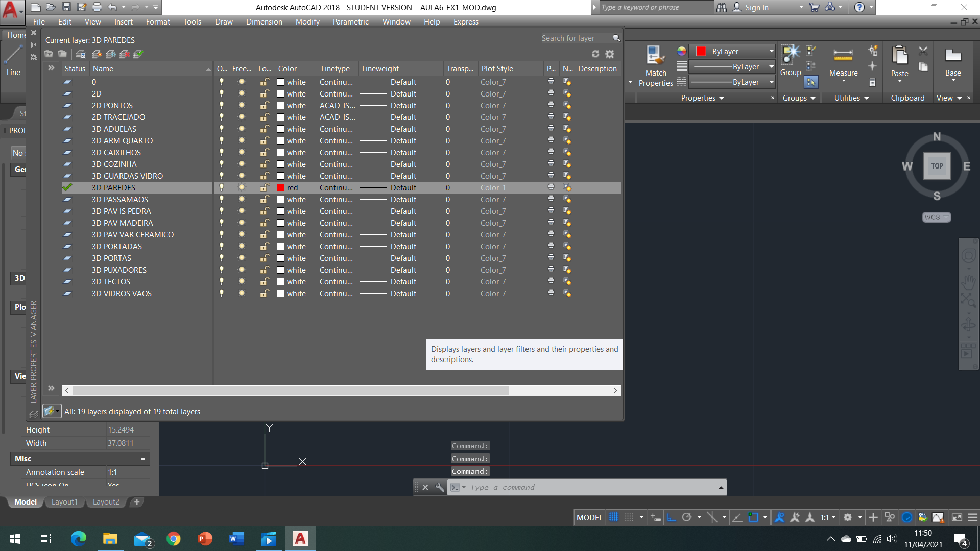This screenshot has height=551, width=980.
Task: Toggle the display drawing grid button
Action: pyautogui.click(x=614, y=517)
